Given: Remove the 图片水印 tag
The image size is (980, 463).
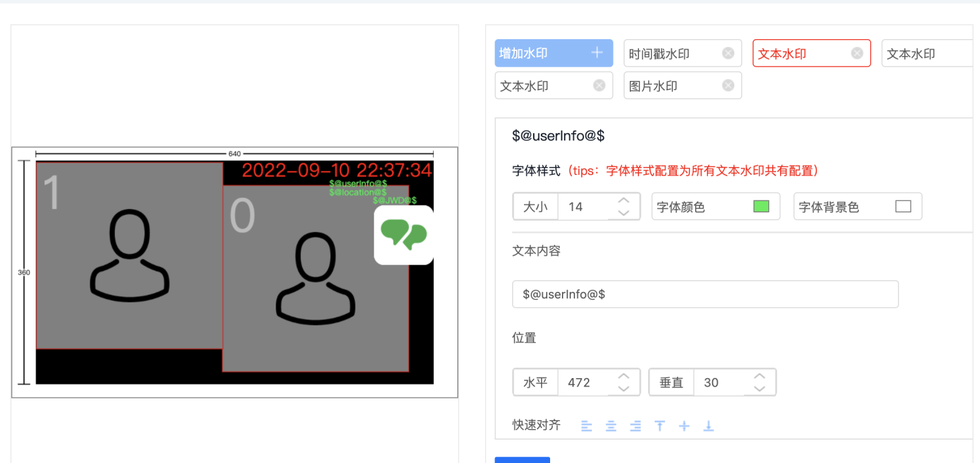Looking at the screenshot, I should tap(728, 86).
